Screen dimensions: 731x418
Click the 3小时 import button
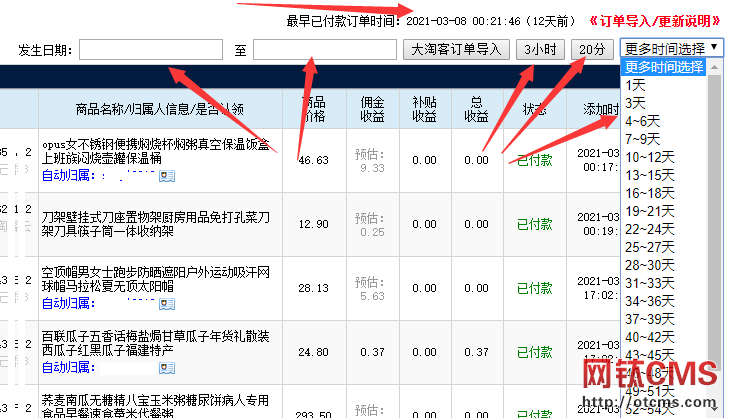pos(540,49)
